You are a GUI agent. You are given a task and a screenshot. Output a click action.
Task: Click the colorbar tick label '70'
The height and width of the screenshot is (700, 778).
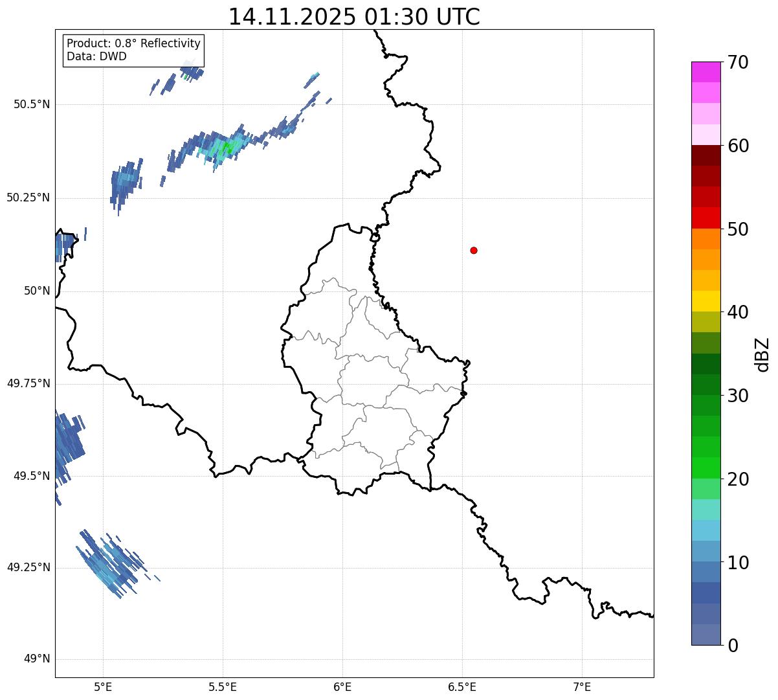pyautogui.click(x=737, y=62)
